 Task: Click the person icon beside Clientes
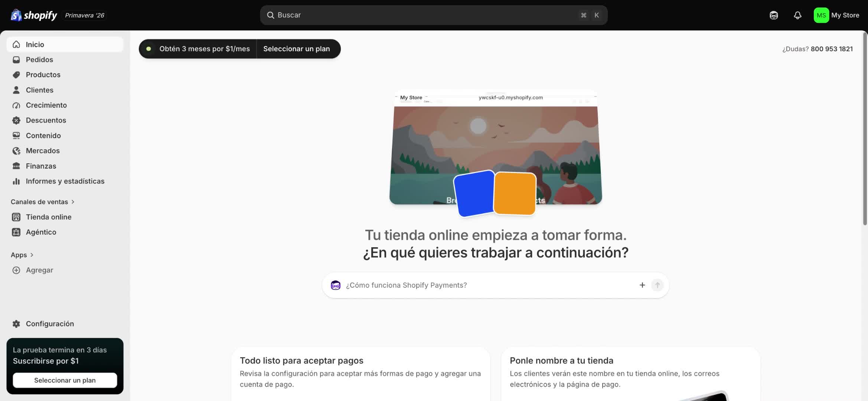click(16, 90)
